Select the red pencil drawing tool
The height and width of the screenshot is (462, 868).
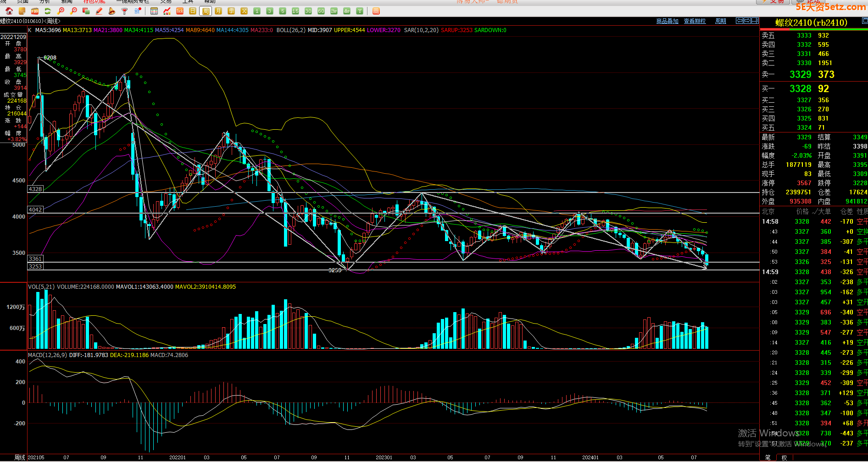[99, 11]
